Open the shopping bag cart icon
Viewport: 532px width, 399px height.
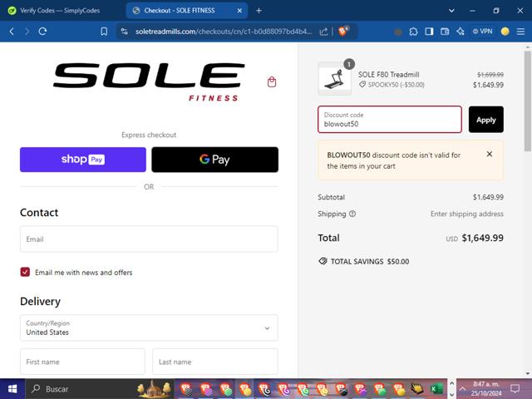(x=272, y=81)
